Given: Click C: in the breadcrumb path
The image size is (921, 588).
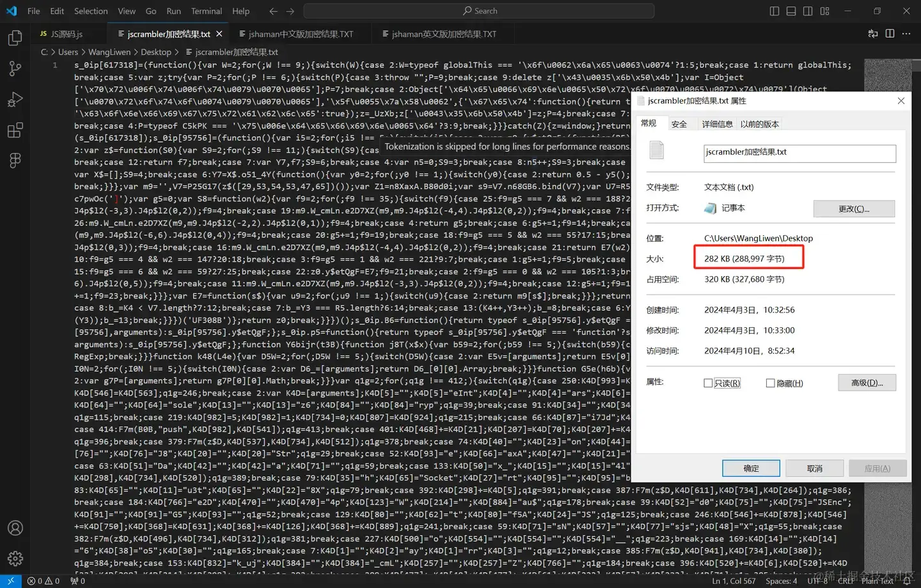Looking at the screenshot, I should click(x=44, y=52).
